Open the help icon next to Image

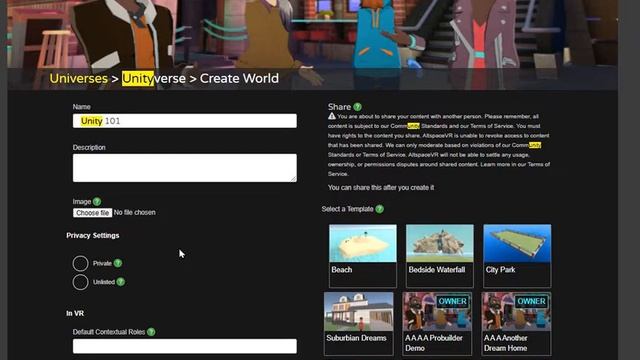pos(97,202)
